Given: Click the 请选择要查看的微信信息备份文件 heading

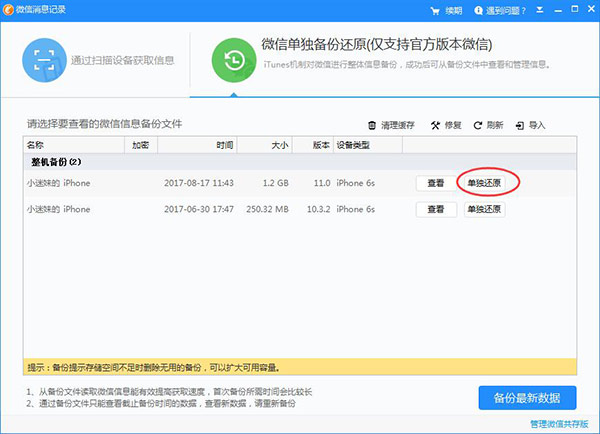Looking at the screenshot, I should [x=104, y=124].
